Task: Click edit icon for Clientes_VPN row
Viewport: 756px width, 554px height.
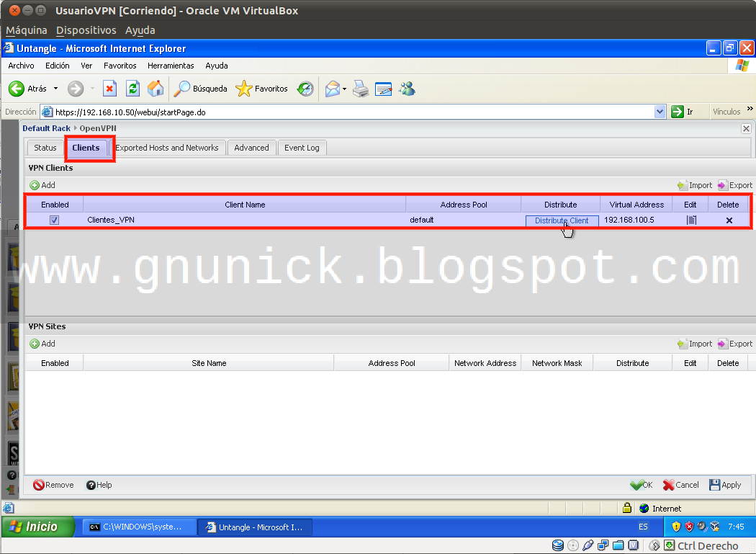Action: (x=691, y=220)
